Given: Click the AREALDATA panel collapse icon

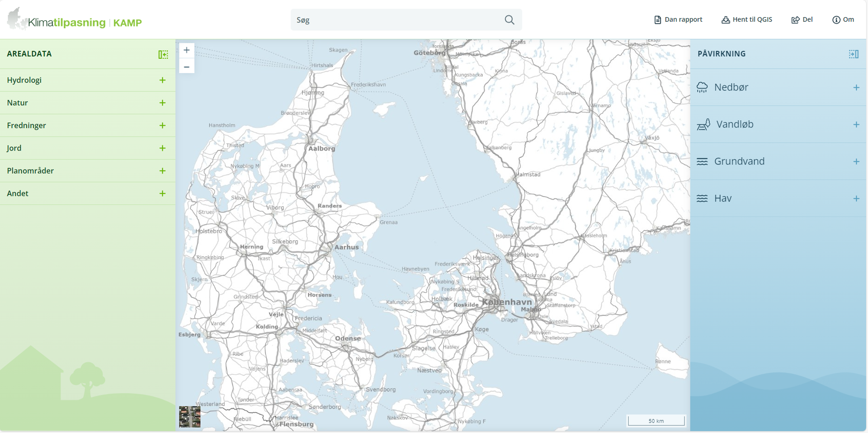Looking at the screenshot, I should click(163, 54).
